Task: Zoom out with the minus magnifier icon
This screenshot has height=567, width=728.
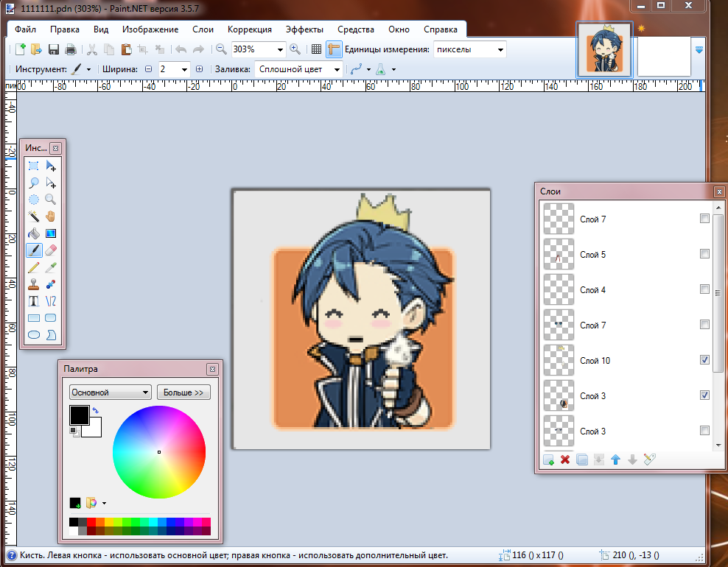Action: (x=222, y=49)
